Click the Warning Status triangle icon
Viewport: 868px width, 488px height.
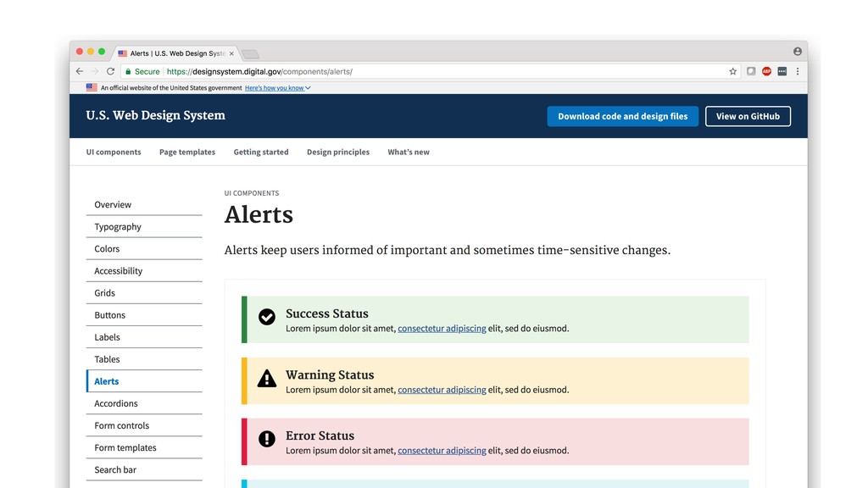pyautogui.click(x=267, y=379)
